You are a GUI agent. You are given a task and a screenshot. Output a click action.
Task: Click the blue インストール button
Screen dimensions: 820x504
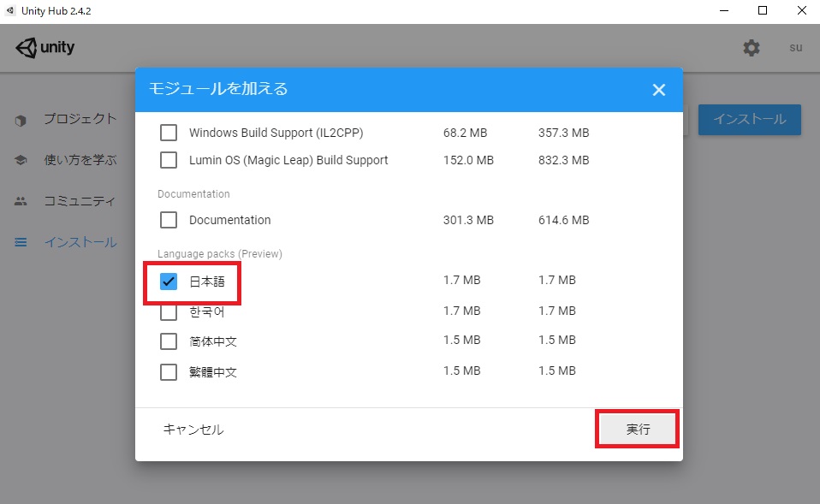coord(749,120)
